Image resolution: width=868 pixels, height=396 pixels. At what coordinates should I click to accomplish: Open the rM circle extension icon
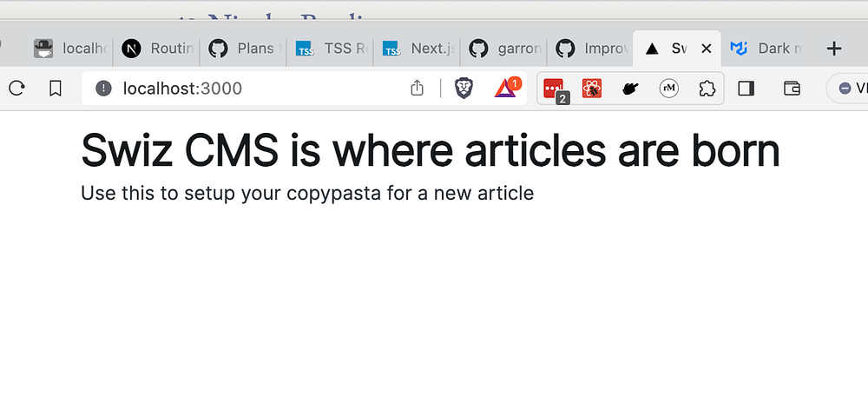pos(668,88)
